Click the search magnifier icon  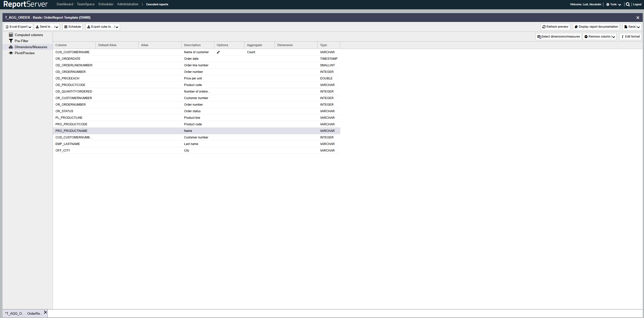pyautogui.click(x=628, y=4)
